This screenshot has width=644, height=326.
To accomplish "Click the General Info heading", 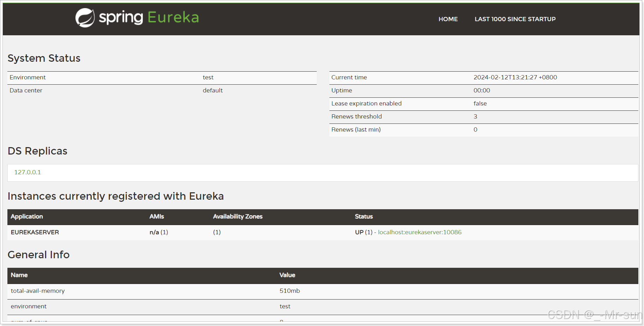I will pos(39,255).
